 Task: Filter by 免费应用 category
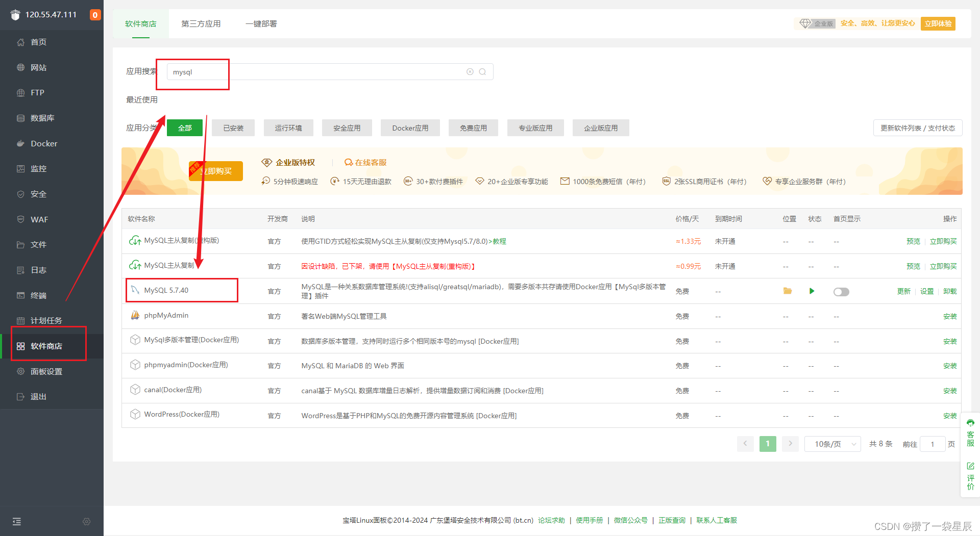pos(474,128)
